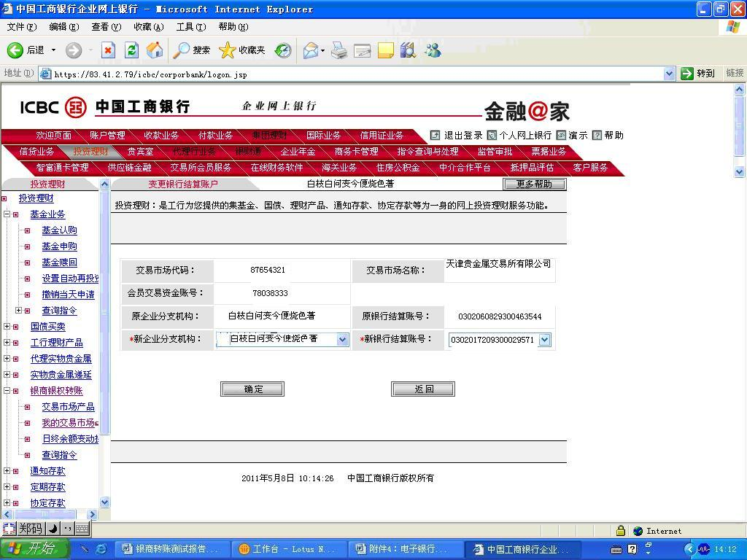
Task: Click the Stop loading icon
Action: (108, 50)
